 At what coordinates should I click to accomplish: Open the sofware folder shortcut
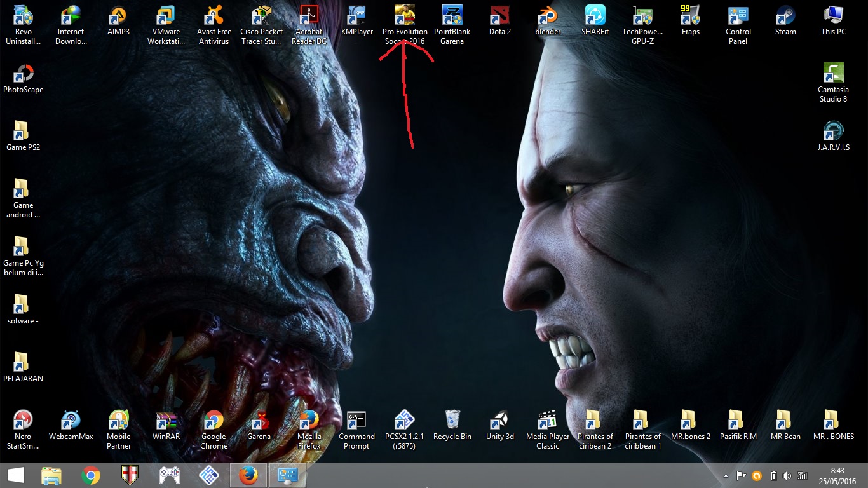point(23,309)
